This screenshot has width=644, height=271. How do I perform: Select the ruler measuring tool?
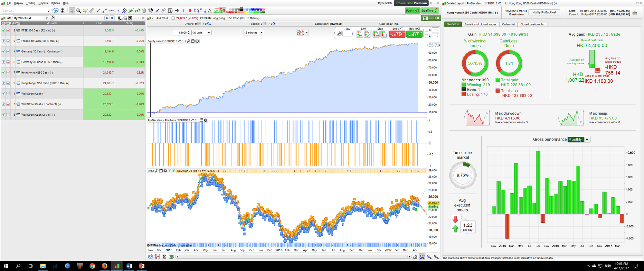click(x=92, y=11)
